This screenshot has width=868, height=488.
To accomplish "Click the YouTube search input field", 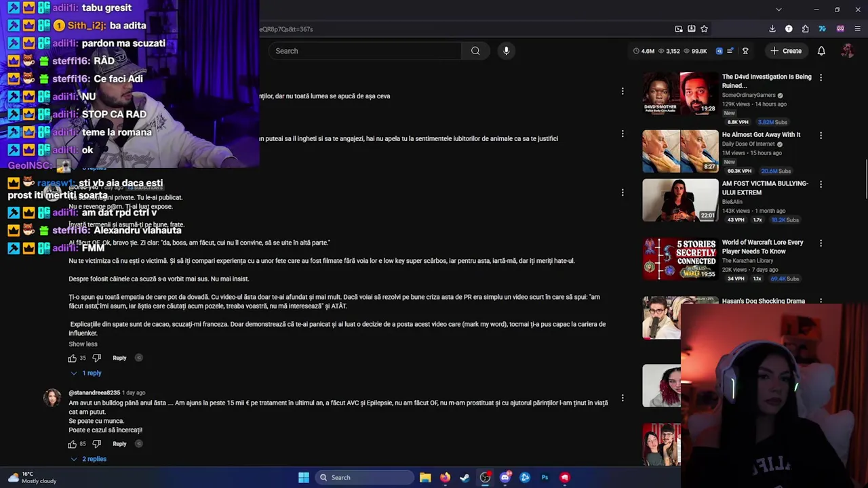I will (x=365, y=51).
